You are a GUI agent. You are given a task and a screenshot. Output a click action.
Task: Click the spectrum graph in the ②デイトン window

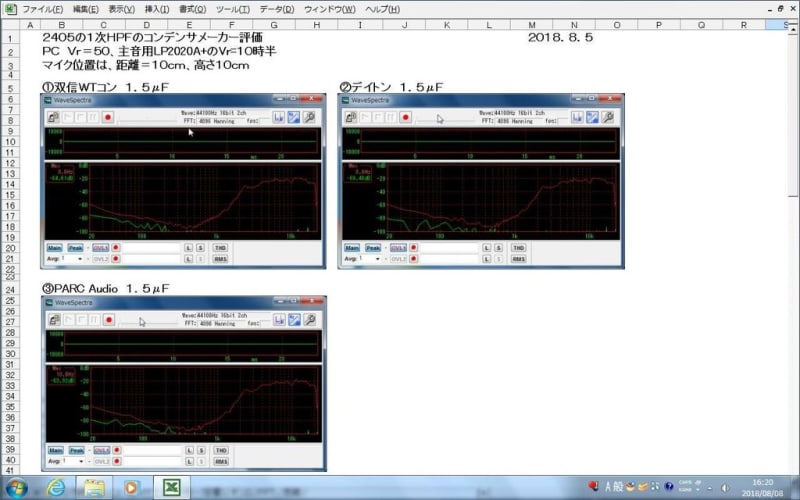tap(481, 201)
